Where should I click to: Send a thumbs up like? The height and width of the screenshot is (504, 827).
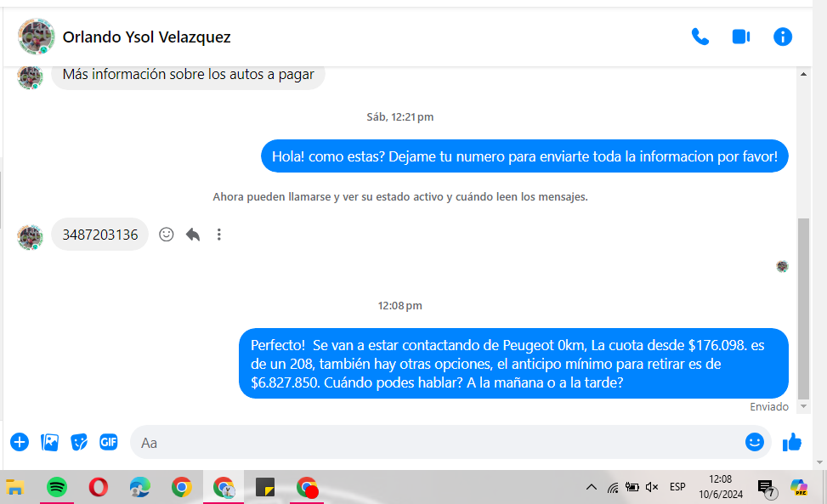pos(792,442)
